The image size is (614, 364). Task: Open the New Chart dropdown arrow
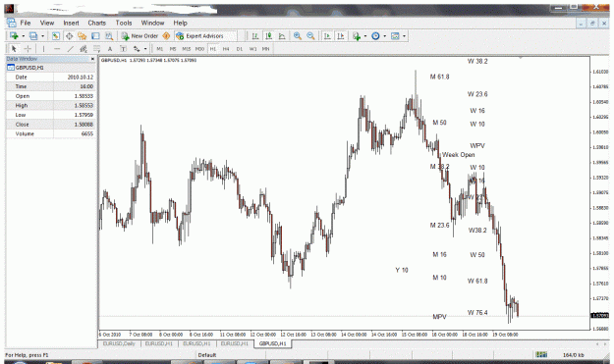click(x=24, y=36)
